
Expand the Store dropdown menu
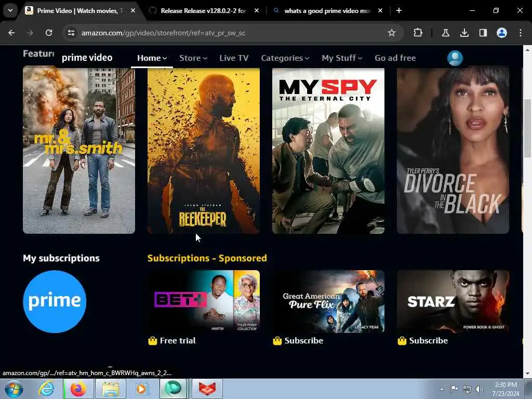pyautogui.click(x=193, y=58)
